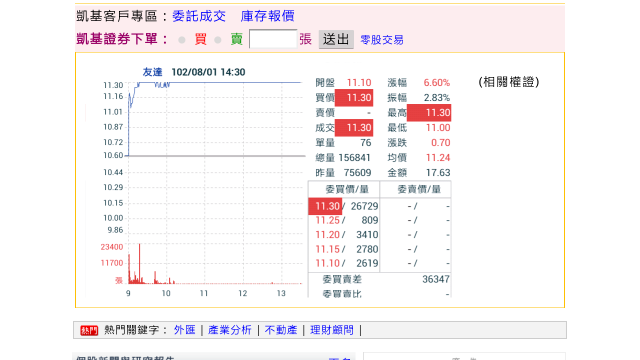Click the bid price 11.20
Screen dimensions: 640x360
pyautogui.click(x=327, y=235)
